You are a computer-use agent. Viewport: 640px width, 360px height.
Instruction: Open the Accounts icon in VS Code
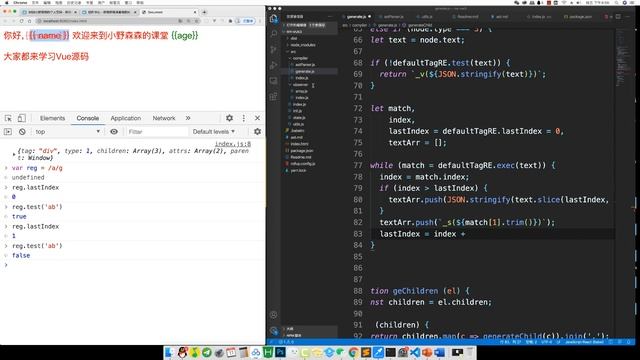click(274, 315)
